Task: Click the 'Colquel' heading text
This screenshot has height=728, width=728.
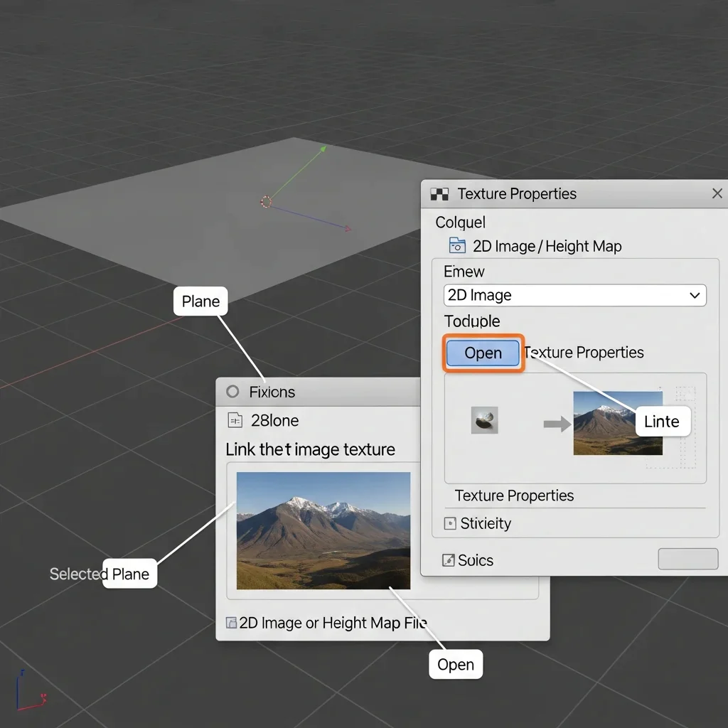Action: click(460, 223)
